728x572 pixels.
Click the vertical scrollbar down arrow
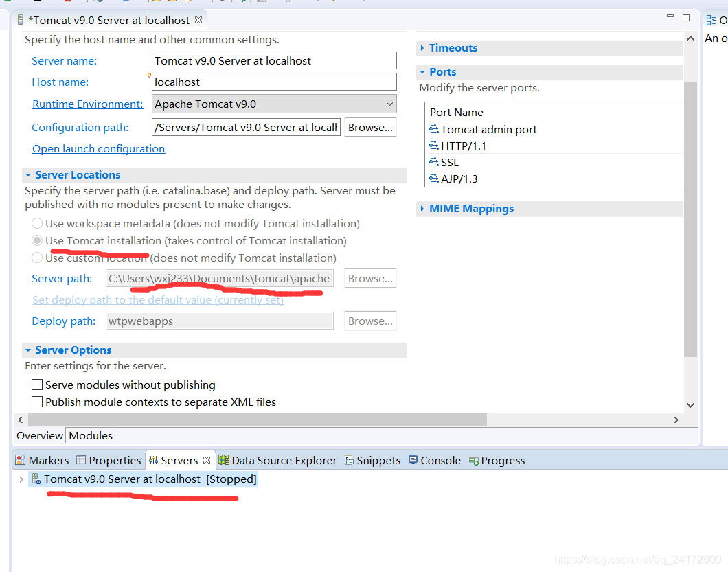690,405
